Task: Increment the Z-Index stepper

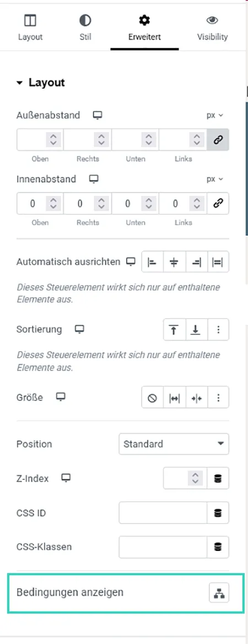Action: [x=195, y=475]
